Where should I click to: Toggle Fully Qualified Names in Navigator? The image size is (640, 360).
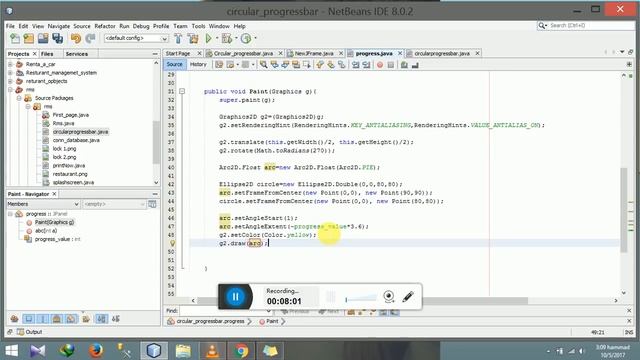point(86,319)
